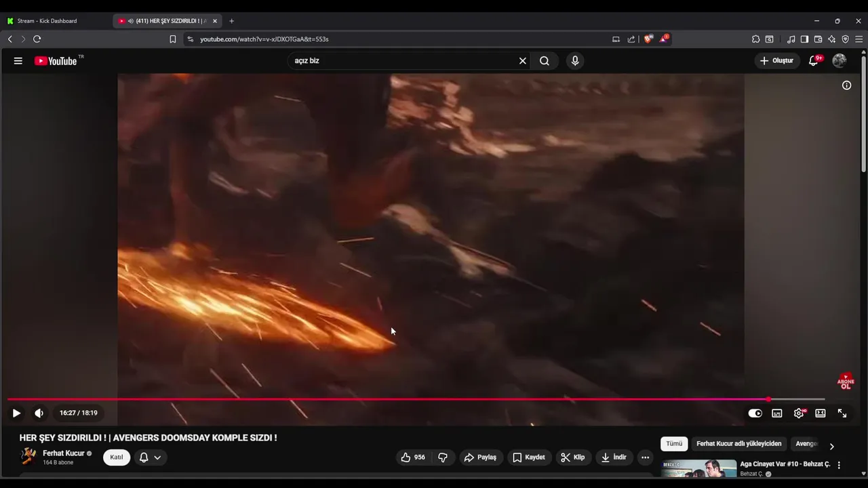Mute the video volume
Viewport: 868px width, 488px height.
point(39,413)
